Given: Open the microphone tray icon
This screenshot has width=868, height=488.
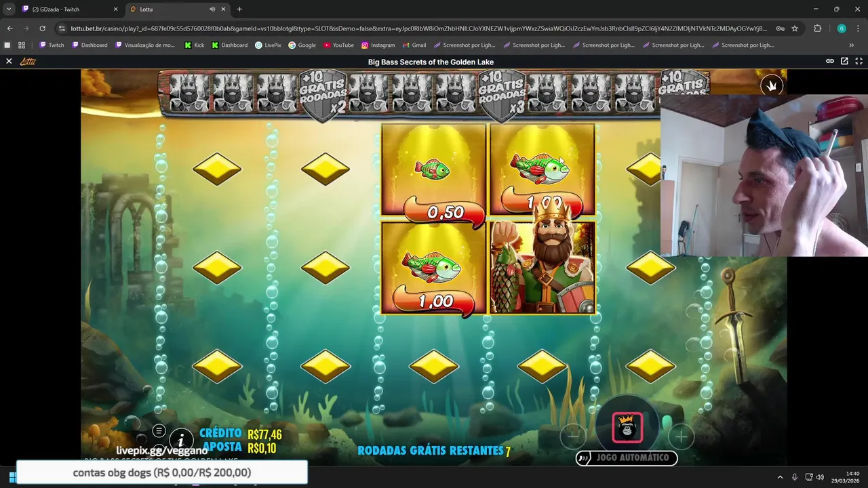Looking at the screenshot, I should click(795, 477).
